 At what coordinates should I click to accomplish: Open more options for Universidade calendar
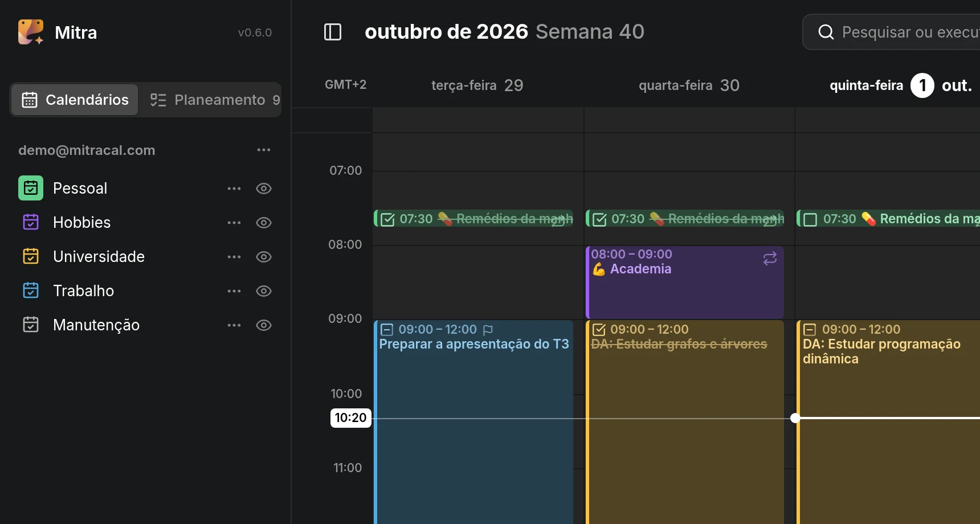[234, 257]
